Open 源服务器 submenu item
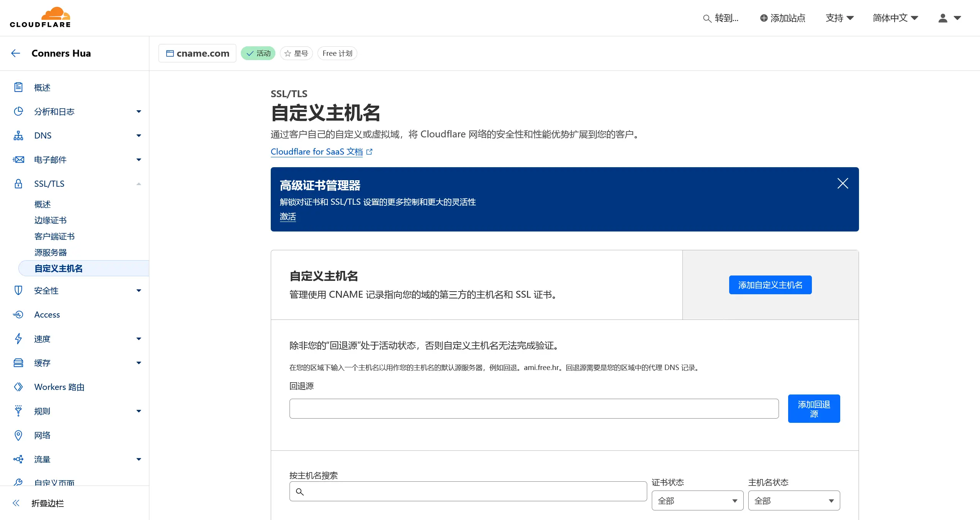This screenshot has width=980, height=520. tap(51, 252)
